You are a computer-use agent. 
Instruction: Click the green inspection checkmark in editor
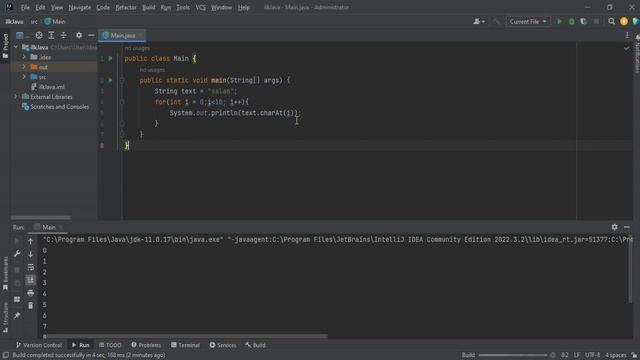pos(627,49)
